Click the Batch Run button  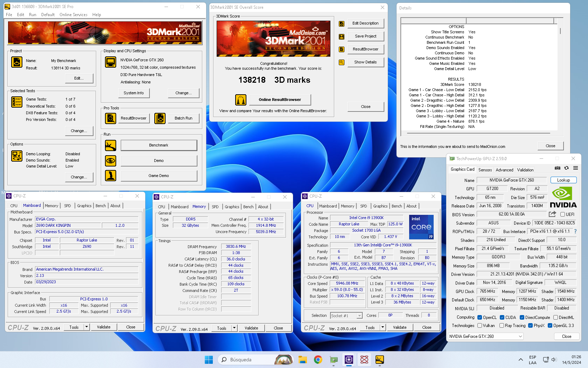[183, 118]
